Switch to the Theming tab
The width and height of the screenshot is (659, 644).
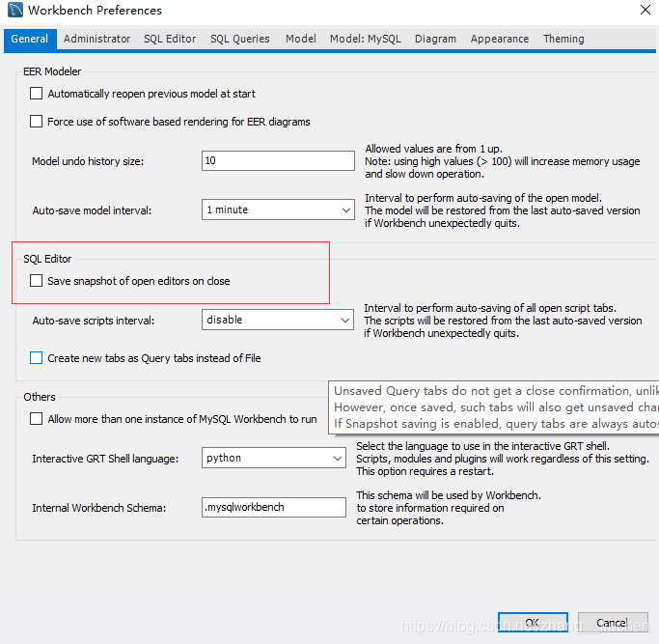pos(563,39)
